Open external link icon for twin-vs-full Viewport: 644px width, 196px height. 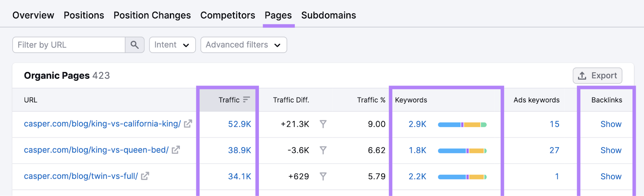click(145, 176)
